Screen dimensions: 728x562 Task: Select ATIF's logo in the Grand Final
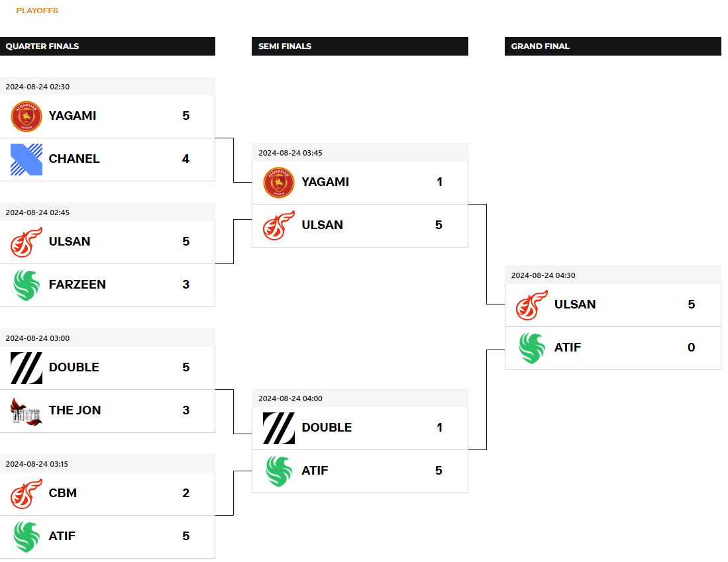click(532, 348)
